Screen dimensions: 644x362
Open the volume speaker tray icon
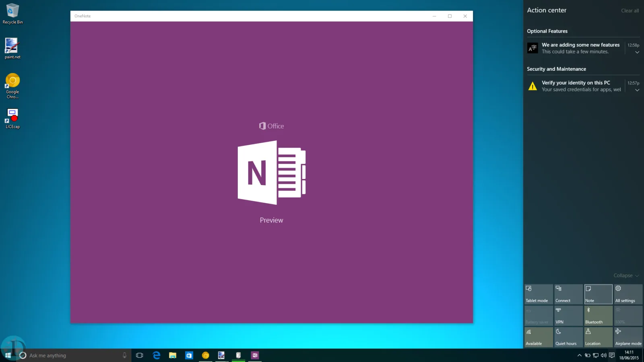(x=603, y=355)
